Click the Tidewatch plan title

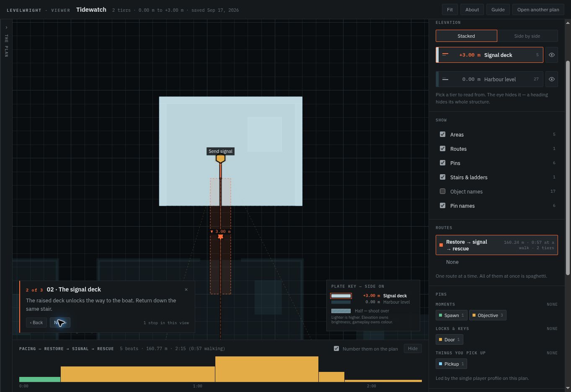pyautogui.click(x=91, y=10)
